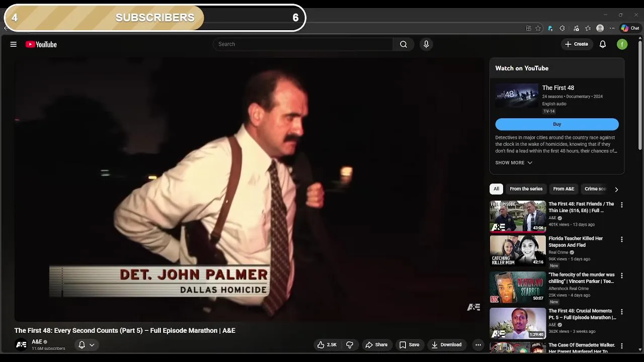Open Fast Friends / The Thin Line thumbnail
The image size is (644, 362).
pos(518,216)
